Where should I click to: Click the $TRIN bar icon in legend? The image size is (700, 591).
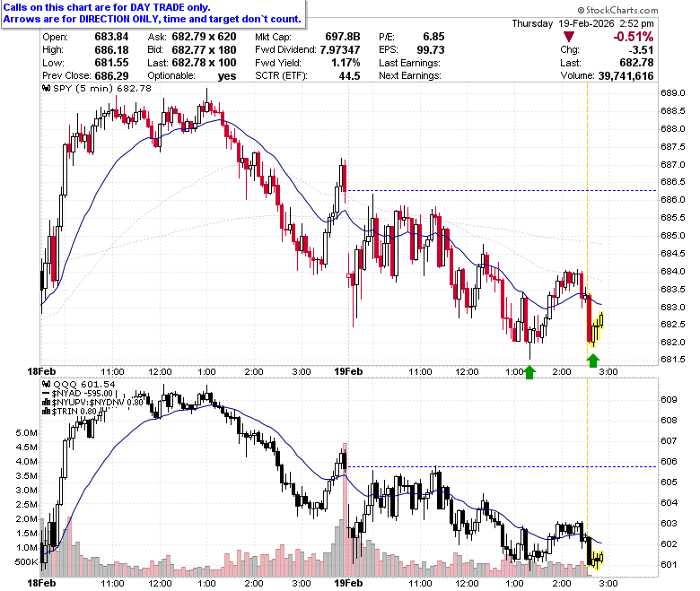click(x=46, y=412)
